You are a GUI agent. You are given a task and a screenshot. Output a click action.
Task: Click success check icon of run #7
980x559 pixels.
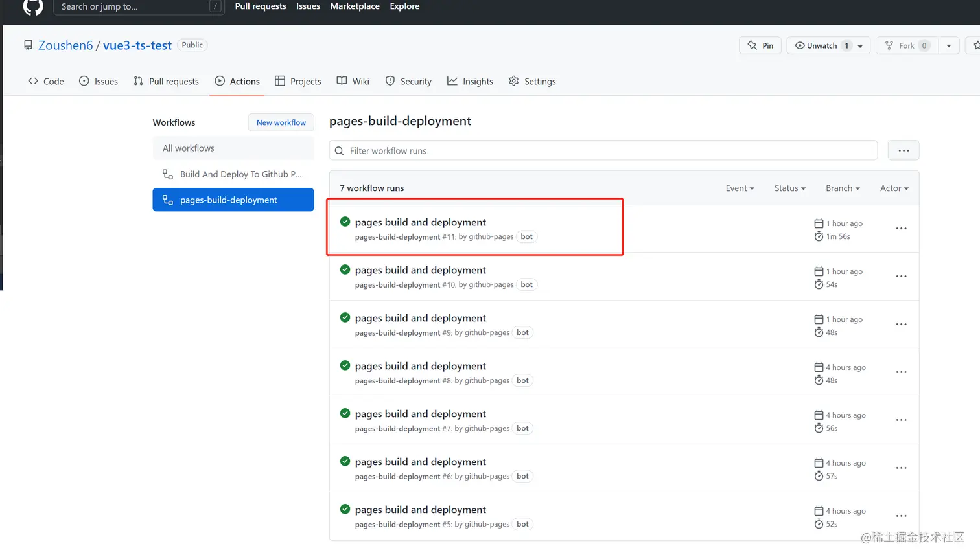click(345, 413)
